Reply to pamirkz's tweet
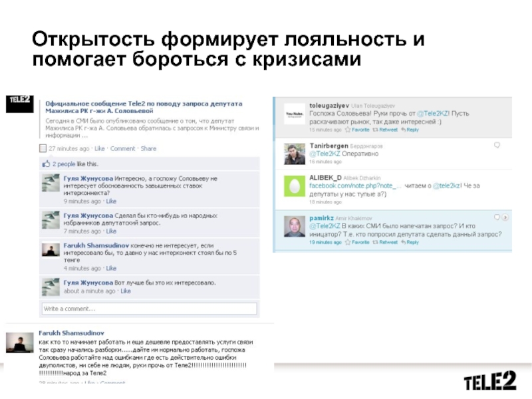This screenshot has width=532, height=399. coord(410,242)
